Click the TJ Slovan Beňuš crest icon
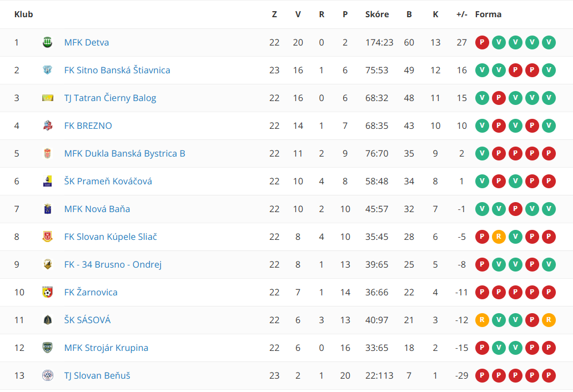The image size is (573, 392). (48, 375)
